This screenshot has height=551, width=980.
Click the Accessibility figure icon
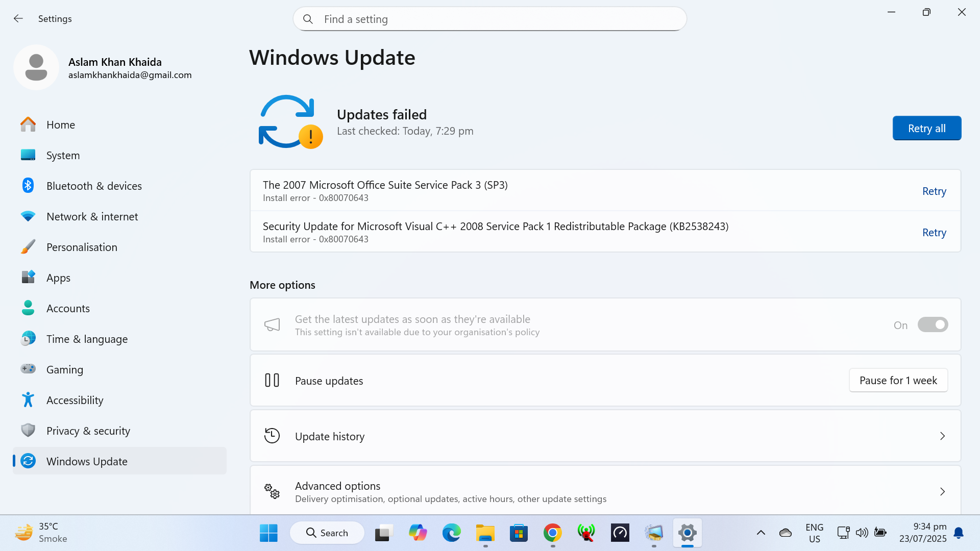(x=28, y=400)
